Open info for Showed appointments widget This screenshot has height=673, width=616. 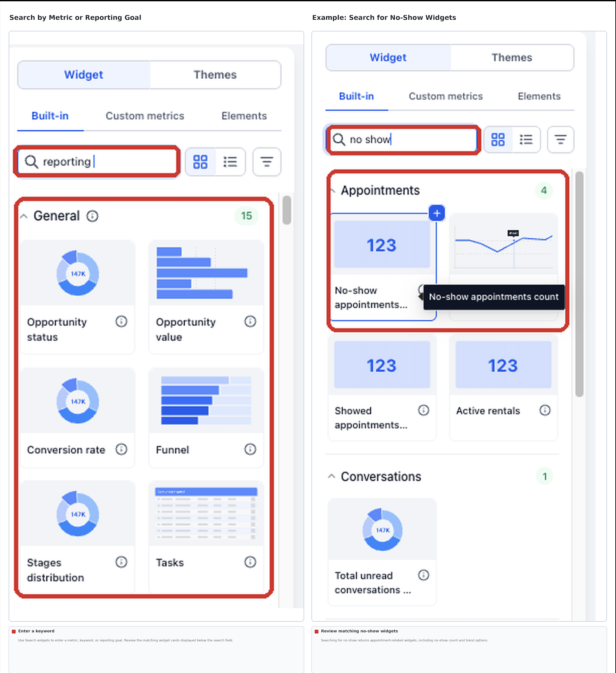pos(423,410)
